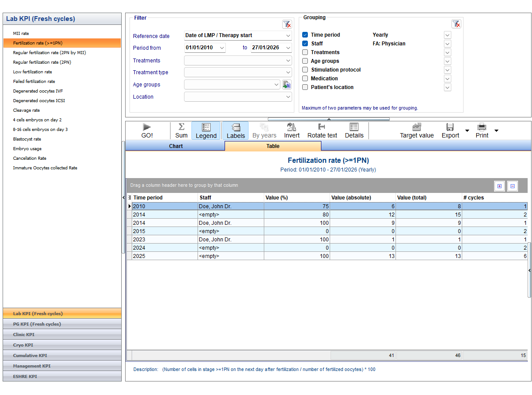Enable the Patient's location grouping checkbox
The width and height of the screenshot is (532, 395).
click(x=305, y=87)
